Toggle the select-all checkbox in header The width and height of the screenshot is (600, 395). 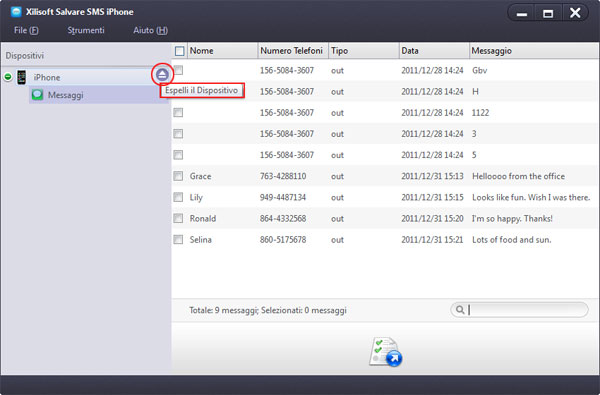[x=179, y=51]
